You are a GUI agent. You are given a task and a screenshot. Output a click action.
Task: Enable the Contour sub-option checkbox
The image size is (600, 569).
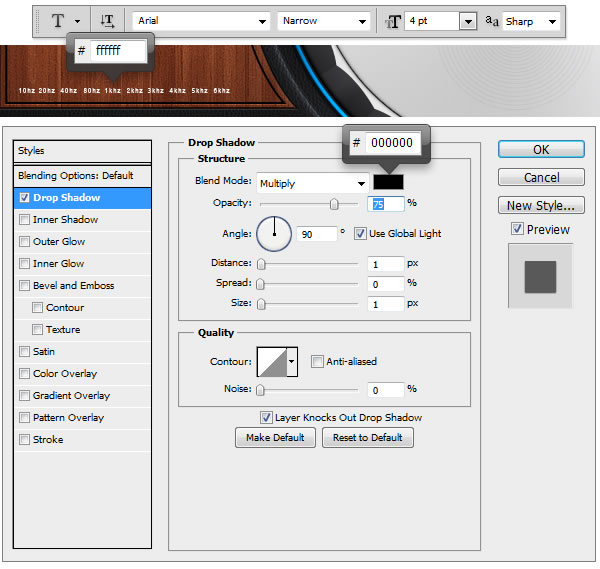[38, 308]
